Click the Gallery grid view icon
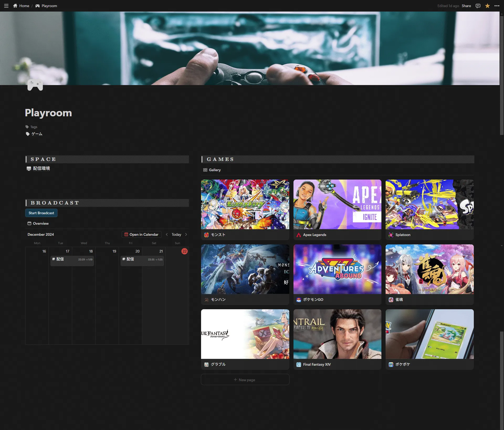The width and height of the screenshot is (504, 430). 205,170
